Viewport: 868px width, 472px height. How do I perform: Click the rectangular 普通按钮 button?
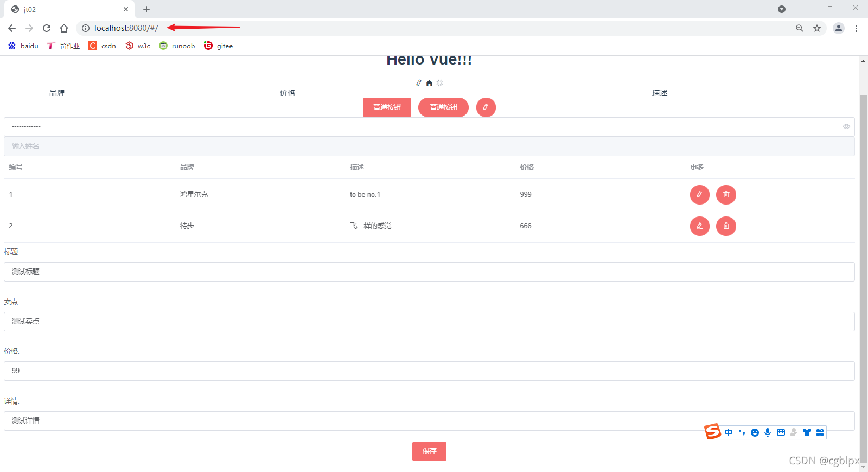pos(387,107)
